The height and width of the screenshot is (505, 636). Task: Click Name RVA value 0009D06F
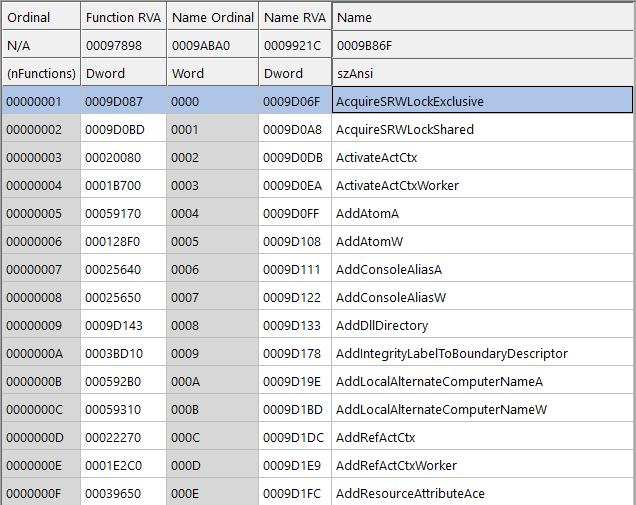(x=295, y=101)
